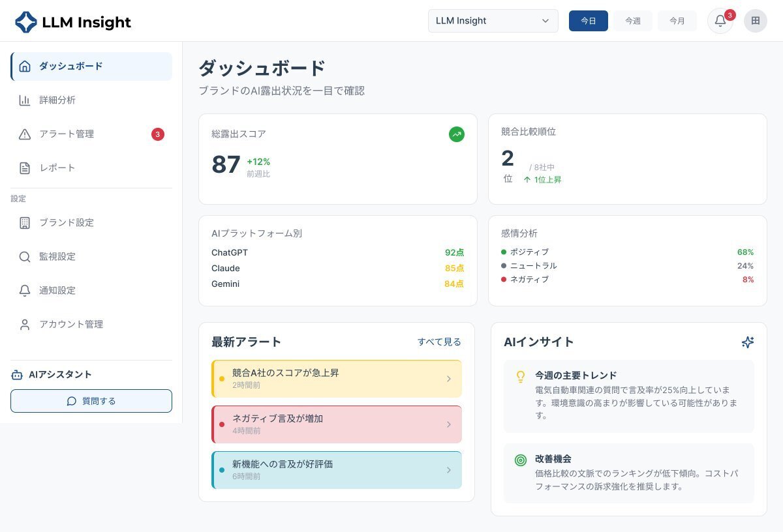
Task: Click the LLM Insight logo icon
Action: 26,22
